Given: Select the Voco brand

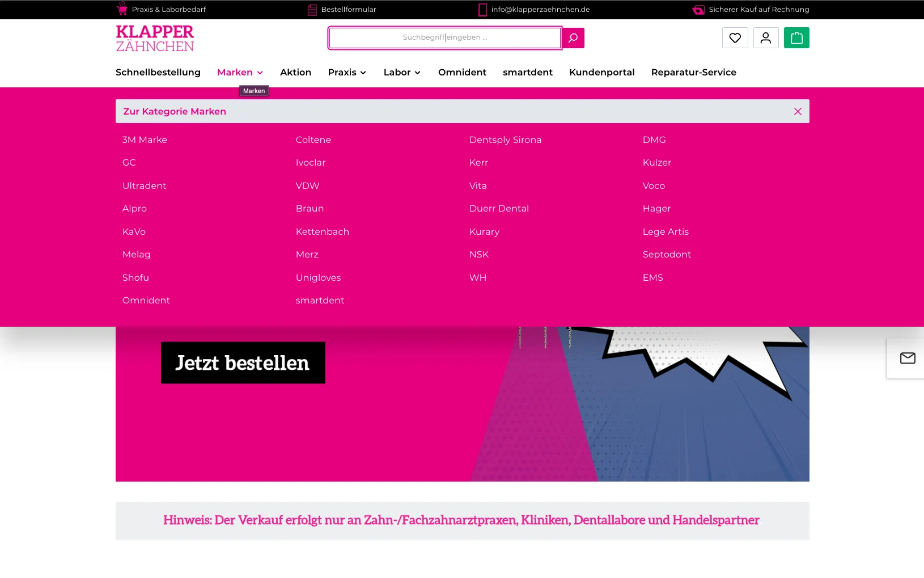Looking at the screenshot, I should (x=654, y=185).
